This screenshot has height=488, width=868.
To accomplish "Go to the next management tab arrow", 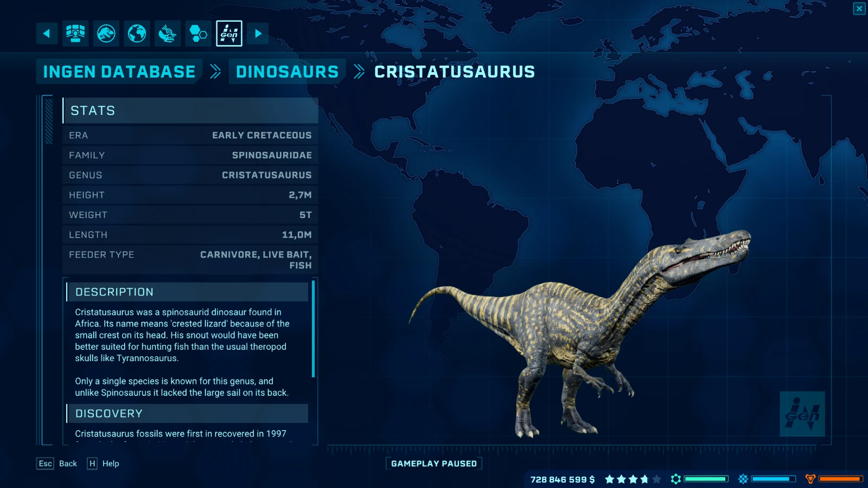I will [258, 34].
